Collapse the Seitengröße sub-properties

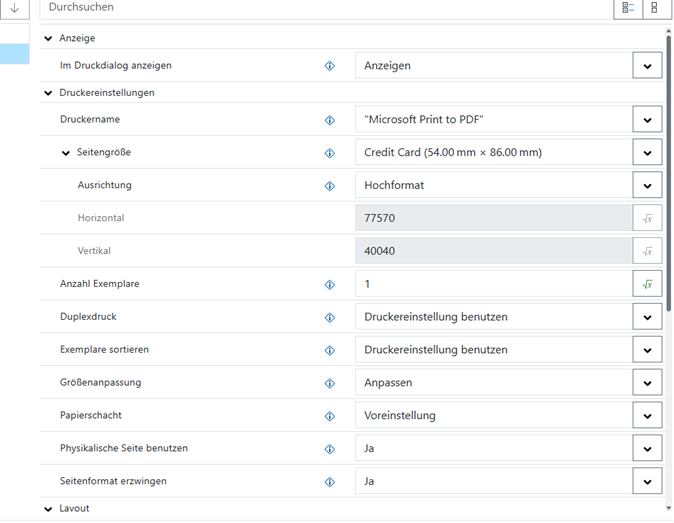coord(66,153)
